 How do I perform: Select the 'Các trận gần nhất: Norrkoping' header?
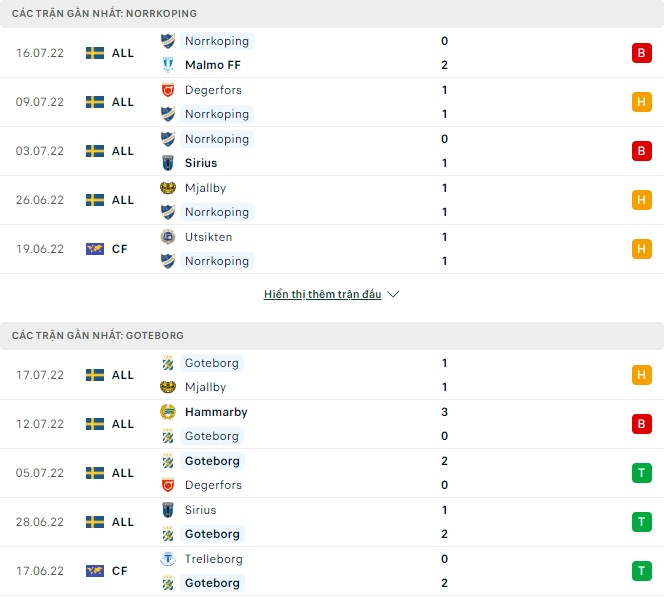coord(104,14)
